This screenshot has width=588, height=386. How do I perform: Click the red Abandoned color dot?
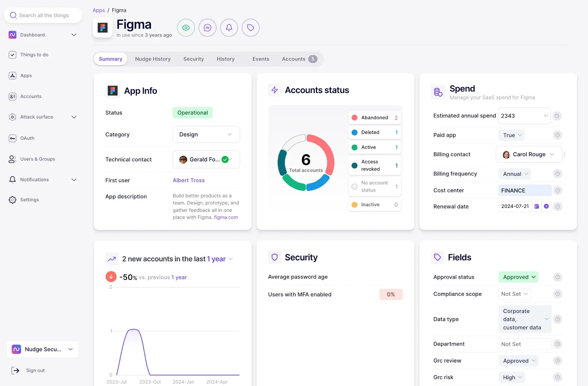coord(355,118)
